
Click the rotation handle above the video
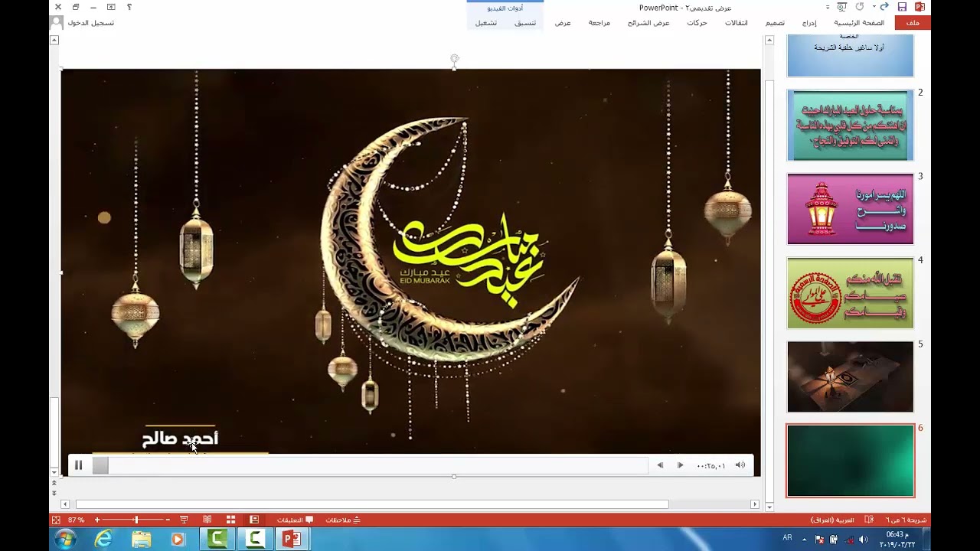click(x=454, y=59)
